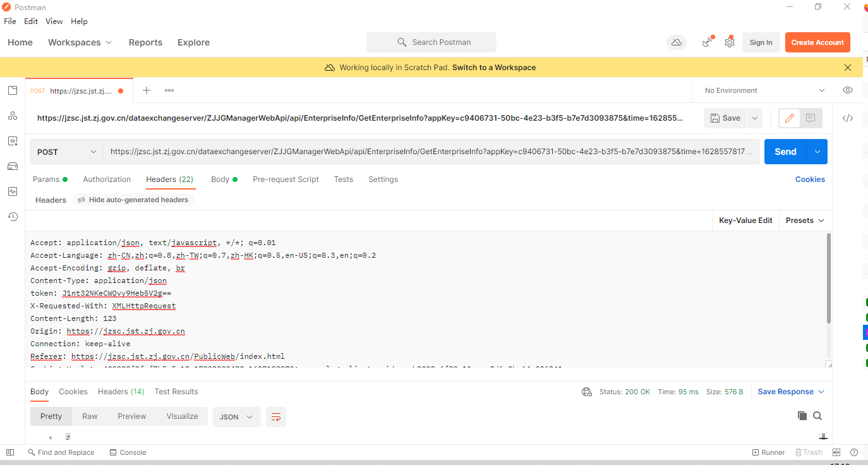Screen dimensions: 868x465
Task: Open the APIs sidebar panel
Action: point(13,116)
